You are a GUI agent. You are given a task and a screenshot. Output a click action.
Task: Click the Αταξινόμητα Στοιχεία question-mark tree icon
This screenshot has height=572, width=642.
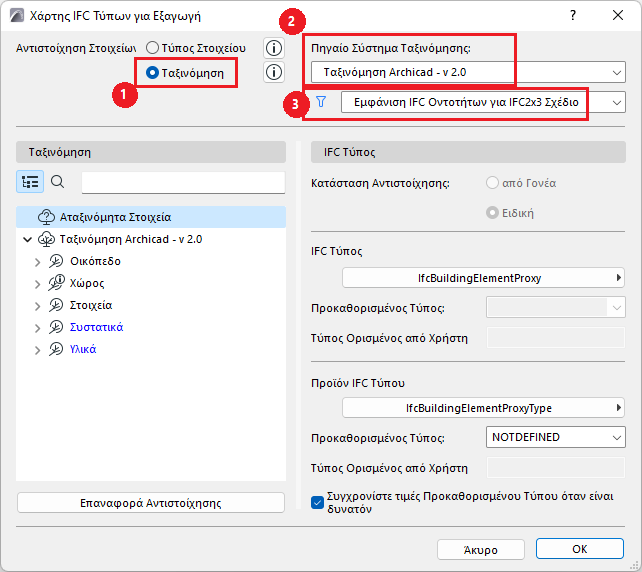(x=46, y=217)
